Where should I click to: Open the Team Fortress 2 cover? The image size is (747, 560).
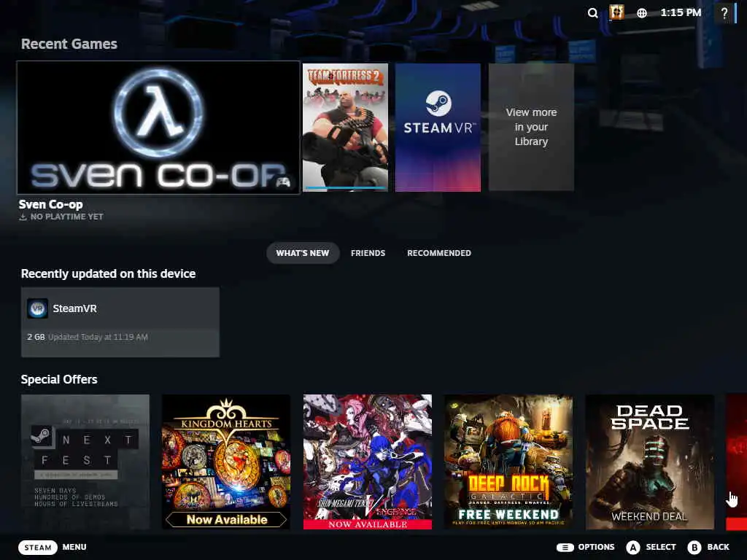(x=345, y=127)
